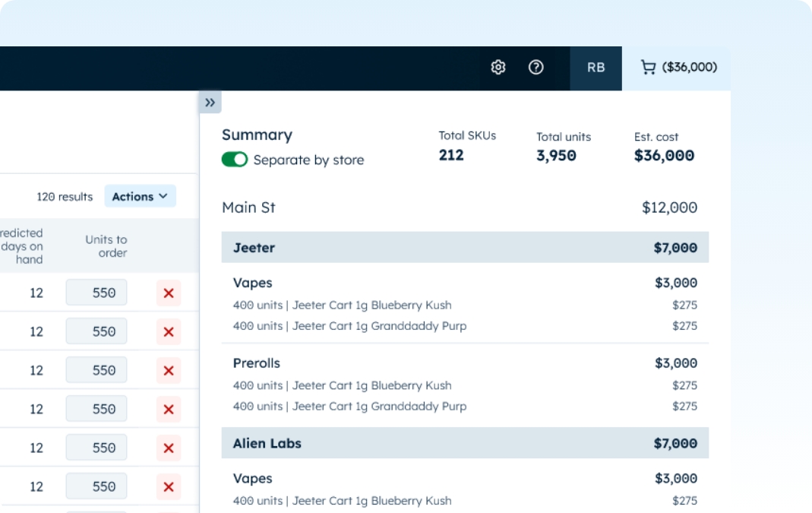Click the Summary heading
The image size is (812, 513).
click(x=257, y=135)
